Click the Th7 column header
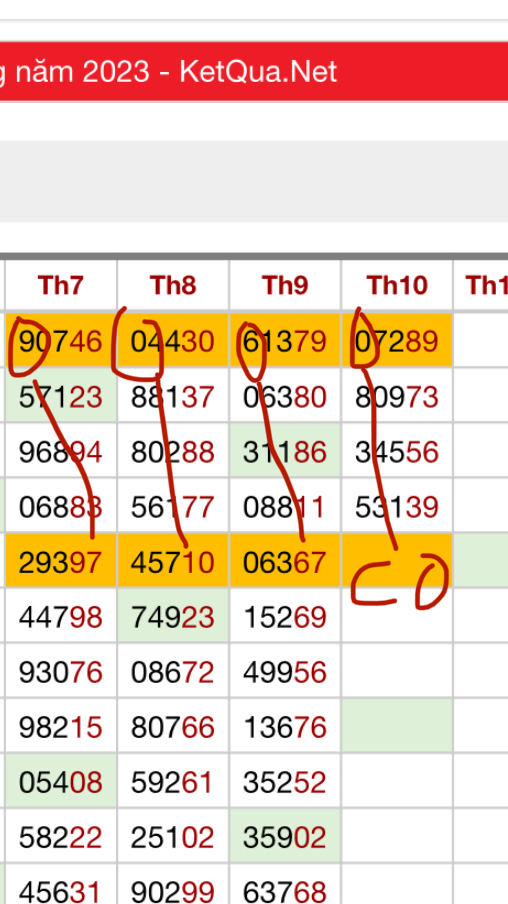Screen dimensions: 508x904 click(x=61, y=285)
